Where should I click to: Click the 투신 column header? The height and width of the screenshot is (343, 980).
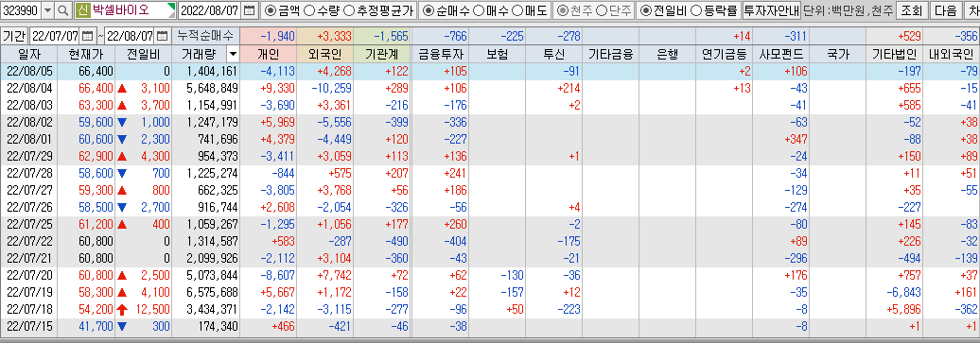point(553,55)
